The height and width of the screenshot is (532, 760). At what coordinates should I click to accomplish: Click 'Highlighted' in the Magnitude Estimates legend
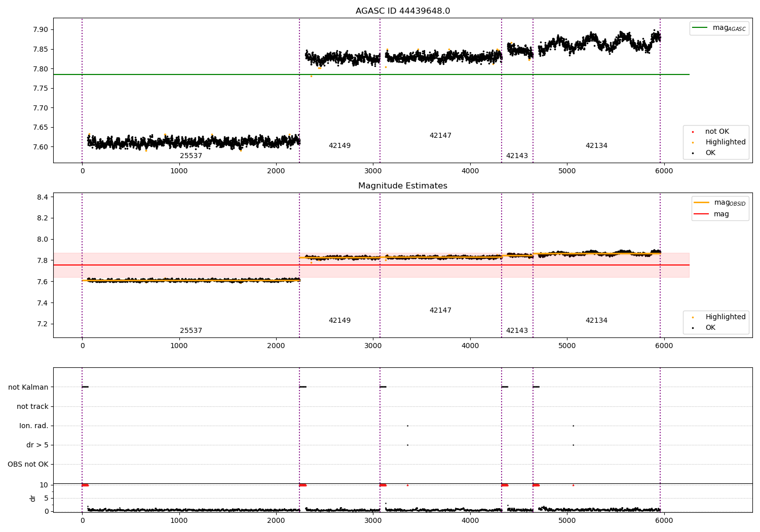pyautogui.click(x=726, y=317)
